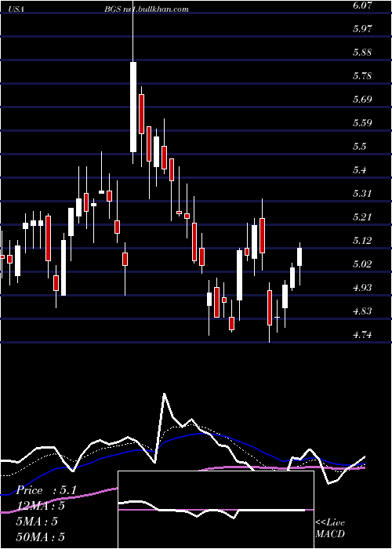This screenshot has width=392, height=549.
Task: Click the Live MACD label
Action: [x=330, y=528]
